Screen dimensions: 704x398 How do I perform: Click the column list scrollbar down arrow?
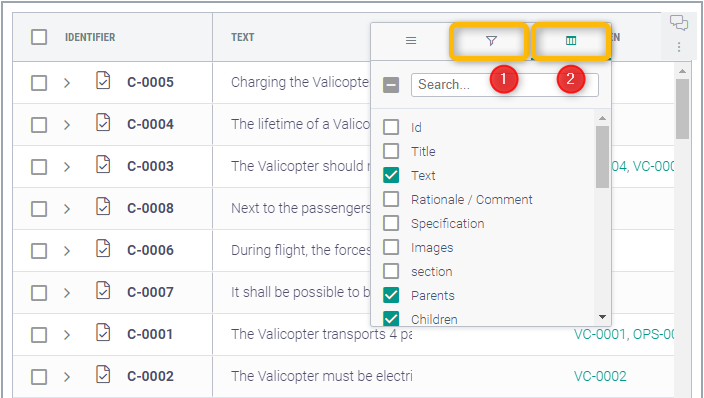click(603, 317)
